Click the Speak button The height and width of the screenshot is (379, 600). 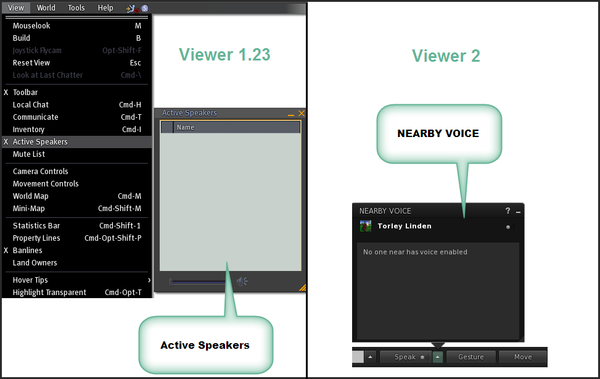tap(406, 357)
